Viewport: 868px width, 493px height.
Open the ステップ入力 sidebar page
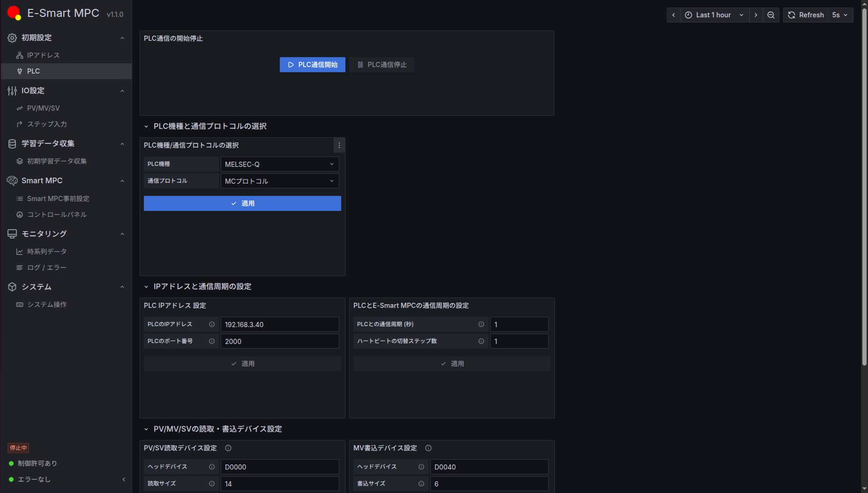click(67, 124)
